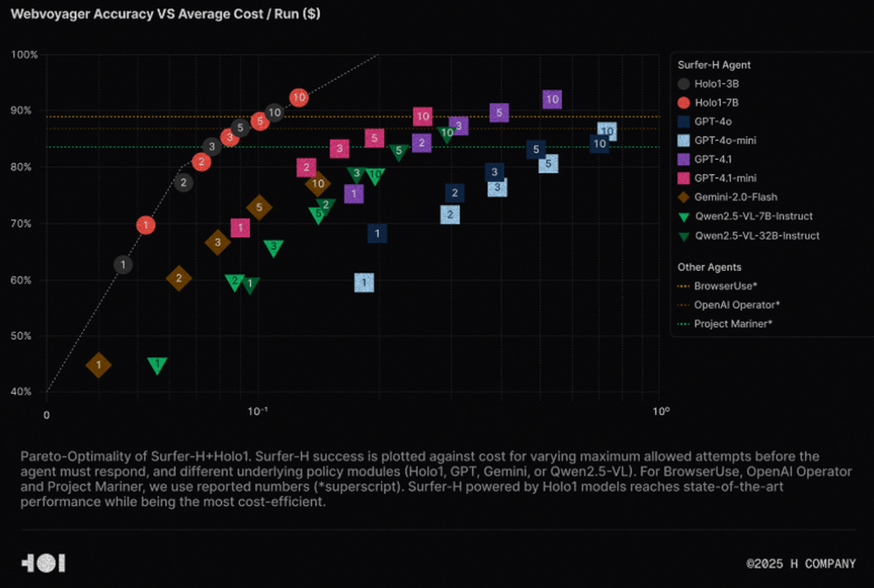This screenshot has width=874, height=588.
Task: Click the brown Gemini diamond labeled 5
Action: tap(259, 208)
